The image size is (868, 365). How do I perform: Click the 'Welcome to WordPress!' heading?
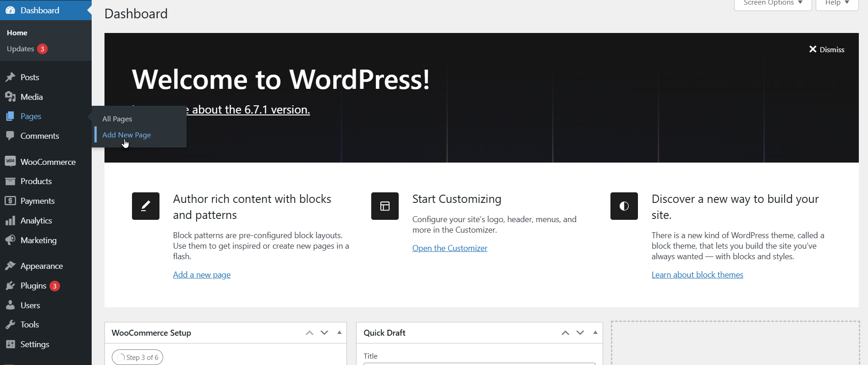coord(281,79)
